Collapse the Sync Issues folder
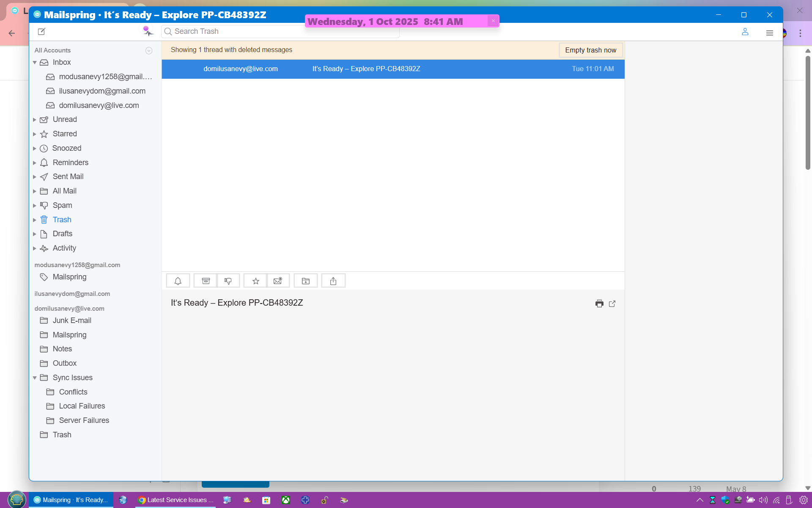Image resolution: width=812 pixels, height=508 pixels. [35, 378]
